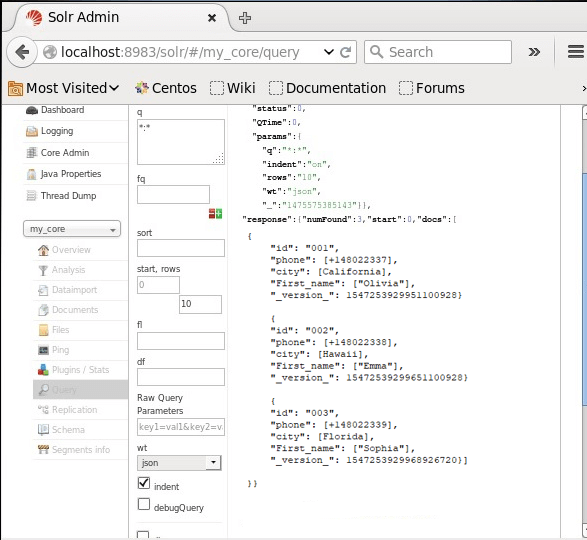The width and height of the screenshot is (587, 540).
Task: Open the Documentation bookmark
Action: coord(328,88)
